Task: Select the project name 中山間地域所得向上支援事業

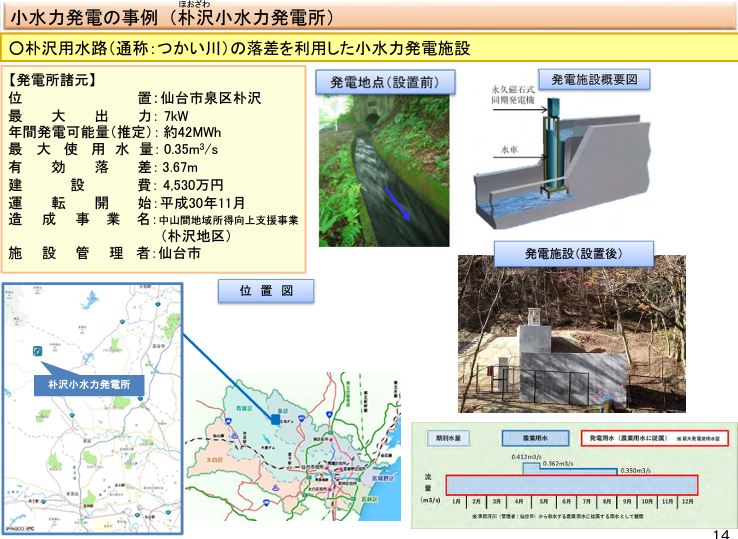Action: click(229, 220)
